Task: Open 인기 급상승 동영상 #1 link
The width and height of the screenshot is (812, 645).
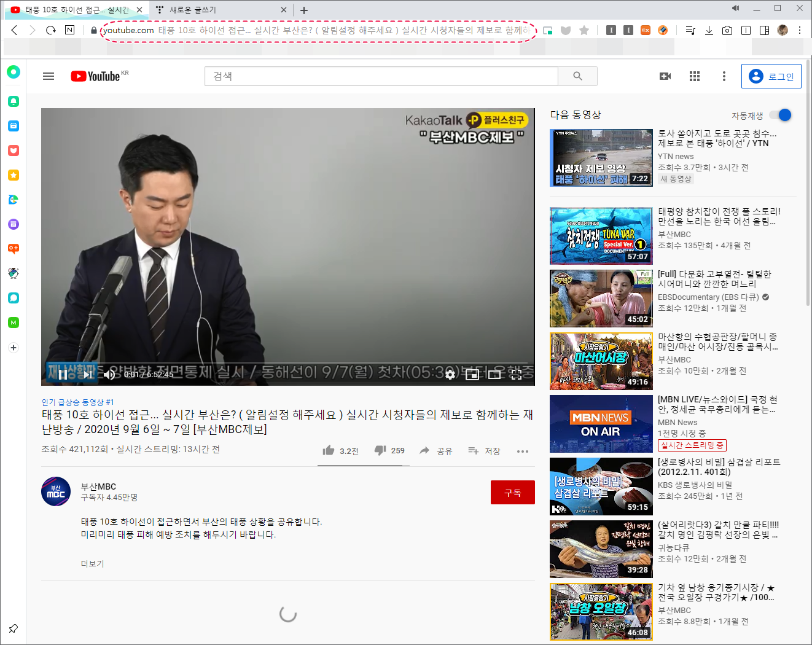Action: (x=77, y=402)
